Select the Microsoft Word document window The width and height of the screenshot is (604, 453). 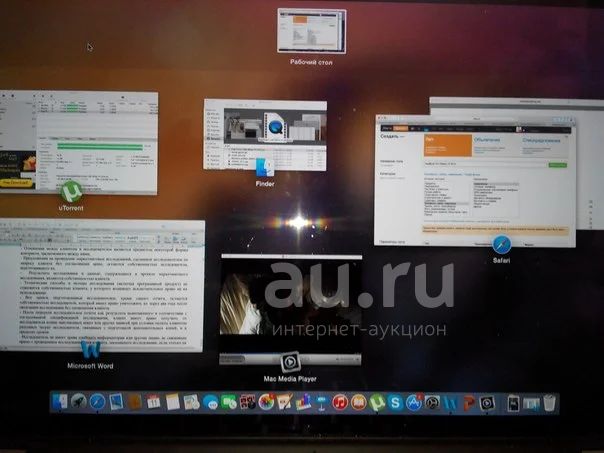point(102,285)
